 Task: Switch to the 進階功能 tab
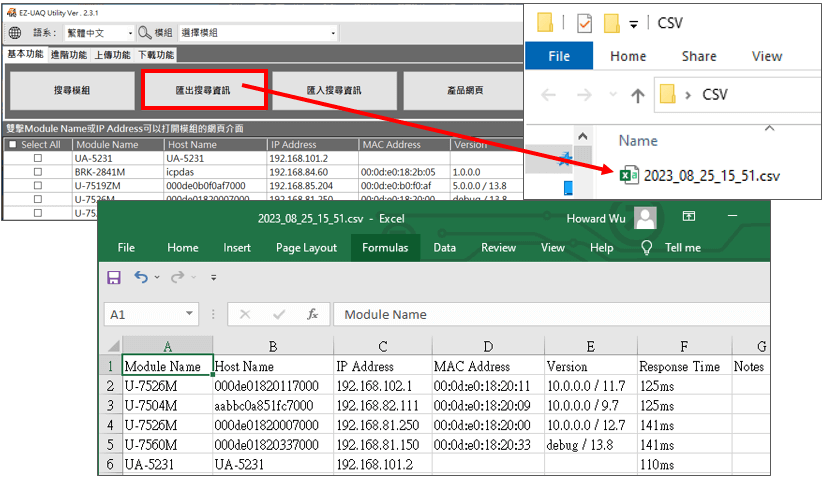(x=69, y=55)
